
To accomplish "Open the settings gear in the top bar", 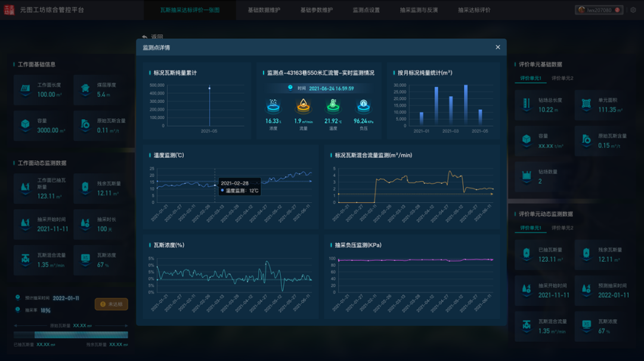I will [633, 10].
